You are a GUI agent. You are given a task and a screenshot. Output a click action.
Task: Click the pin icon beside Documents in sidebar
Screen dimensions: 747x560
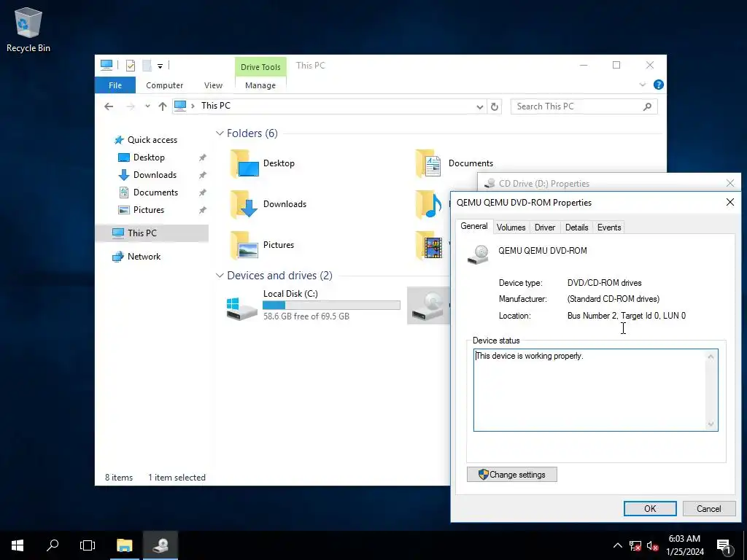click(203, 192)
